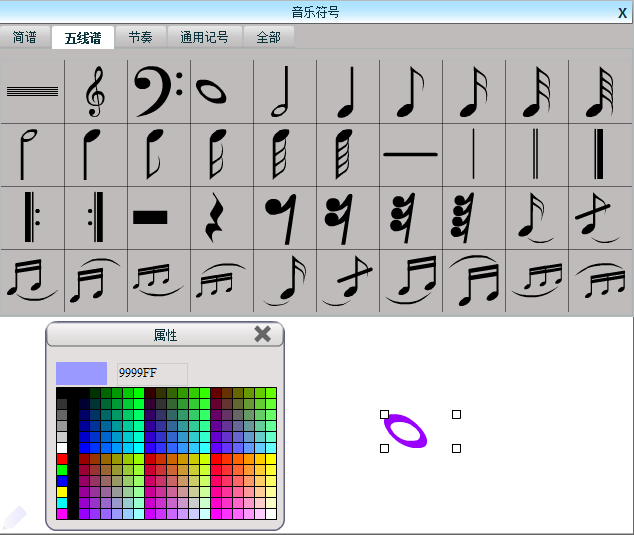The height and width of the screenshot is (535, 634).
Task: Open the 节奏 tab
Action: click(x=140, y=37)
